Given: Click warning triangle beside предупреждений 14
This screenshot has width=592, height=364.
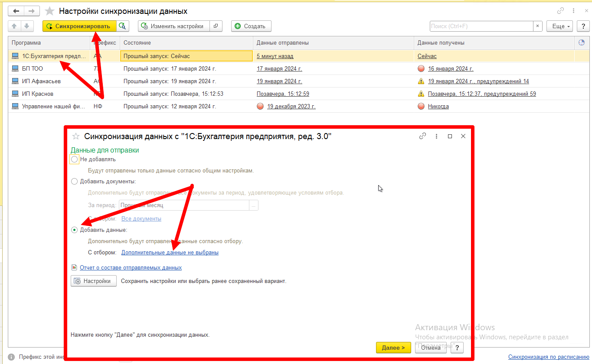Looking at the screenshot, I should [421, 81].
